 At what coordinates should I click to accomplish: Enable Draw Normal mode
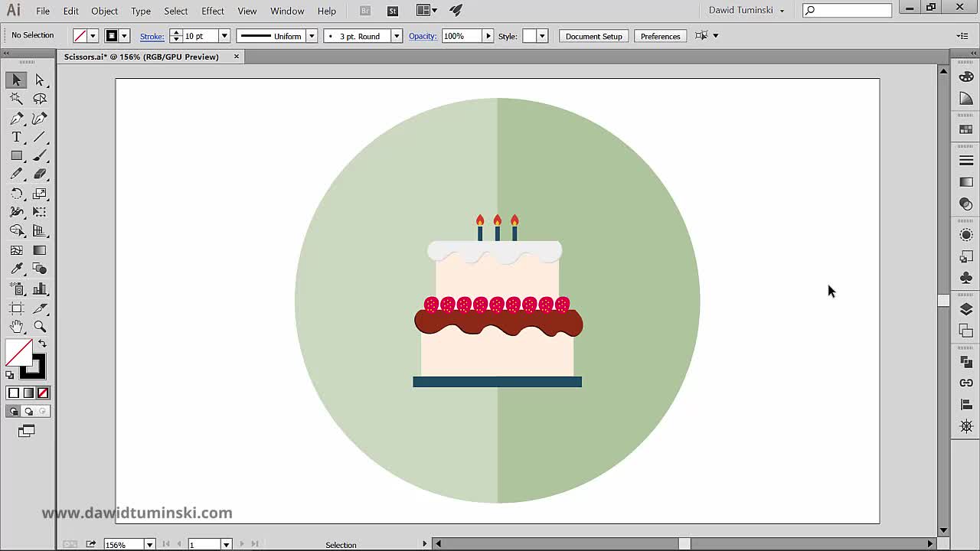click(x=13, y=411)
